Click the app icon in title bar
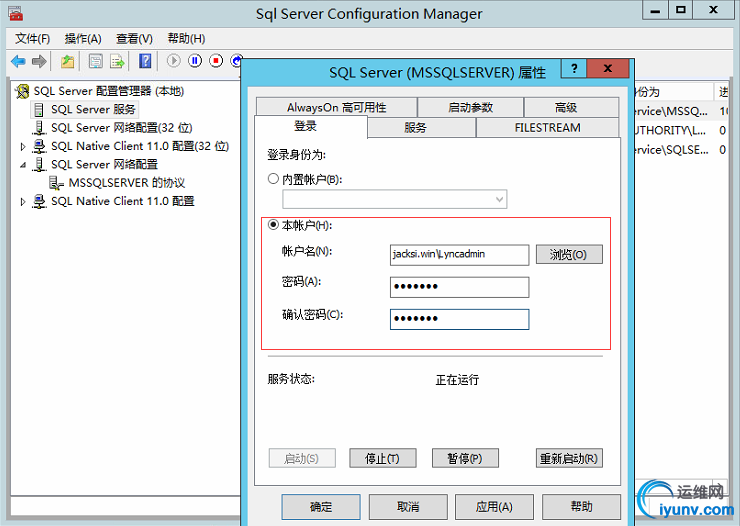This screenshot has width=740, height=526. point(16,13)
